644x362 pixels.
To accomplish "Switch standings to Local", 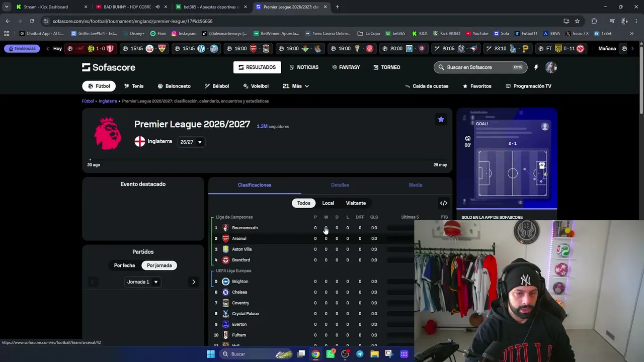I will (x=328, y=203).
